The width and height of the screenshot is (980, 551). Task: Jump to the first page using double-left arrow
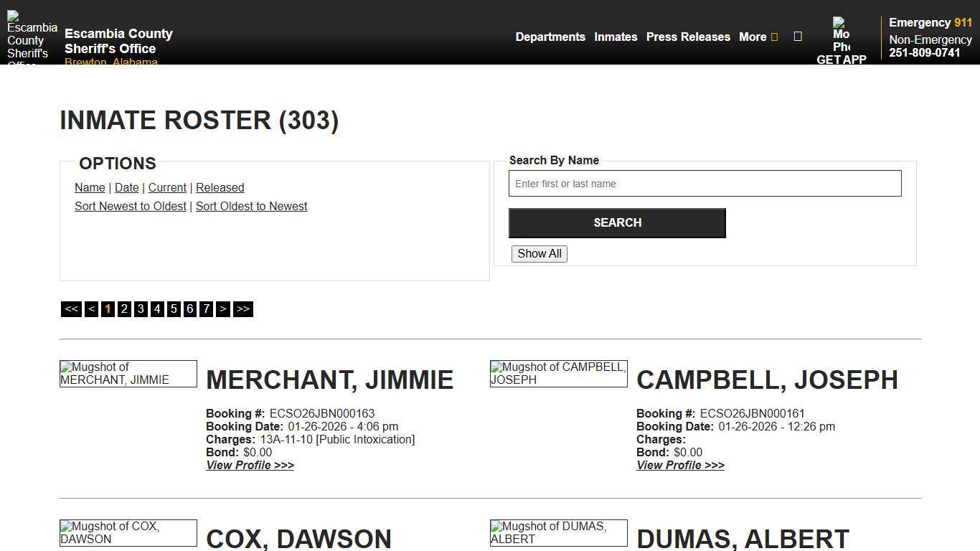pos(71,309)
